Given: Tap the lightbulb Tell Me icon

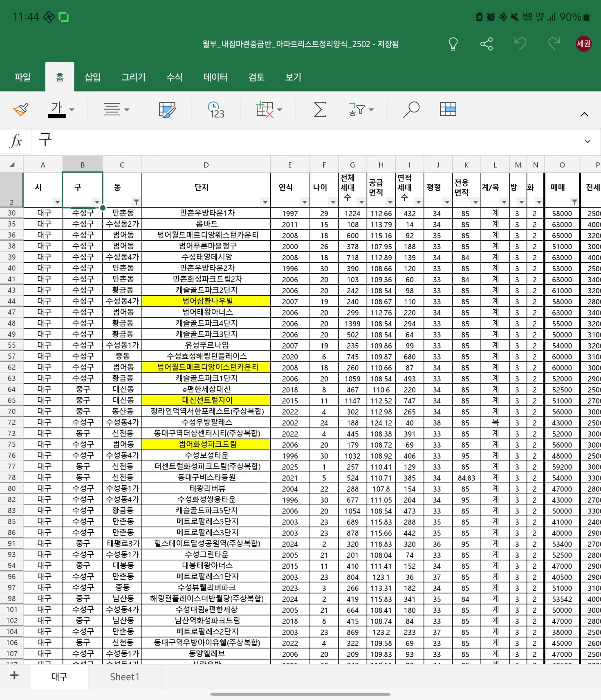Looking at the screenshot, I should [453, 44].
